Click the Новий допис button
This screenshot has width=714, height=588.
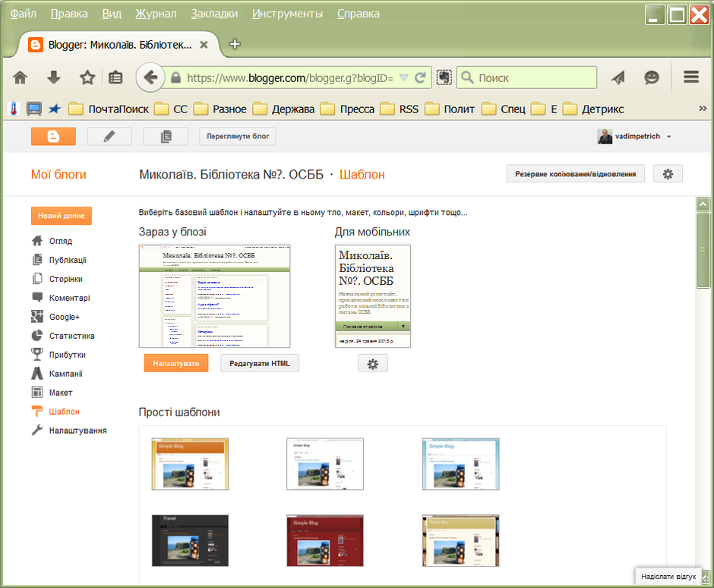click(x=61, y=216)
